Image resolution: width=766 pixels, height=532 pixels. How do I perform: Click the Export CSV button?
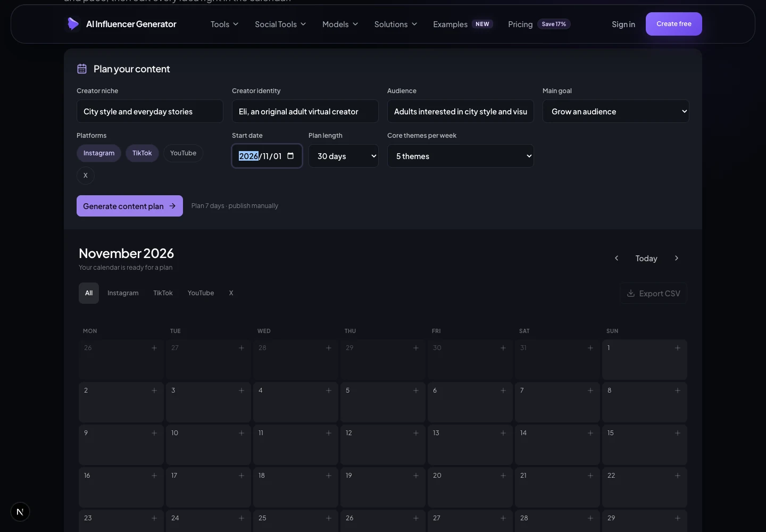[654, 293]
